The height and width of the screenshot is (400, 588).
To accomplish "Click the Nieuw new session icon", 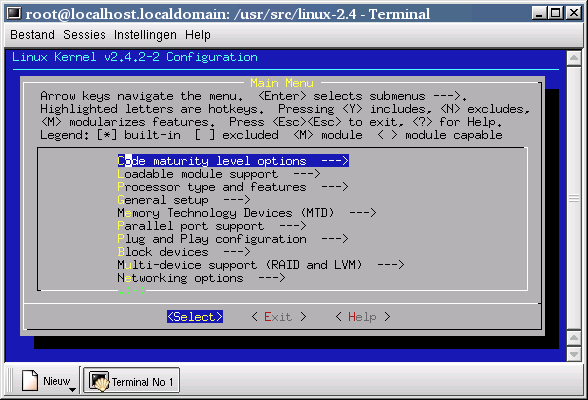I will point(30,380).
